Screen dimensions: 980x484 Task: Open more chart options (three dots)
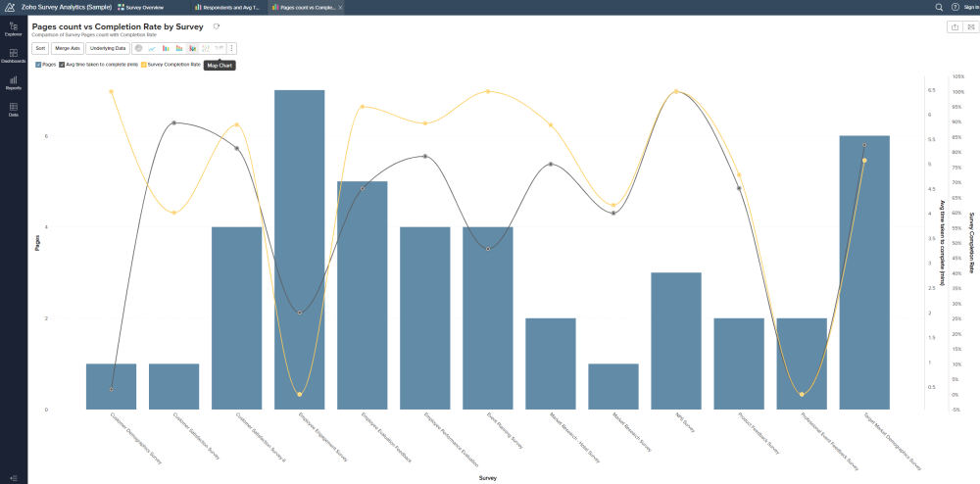click(232, 48)
